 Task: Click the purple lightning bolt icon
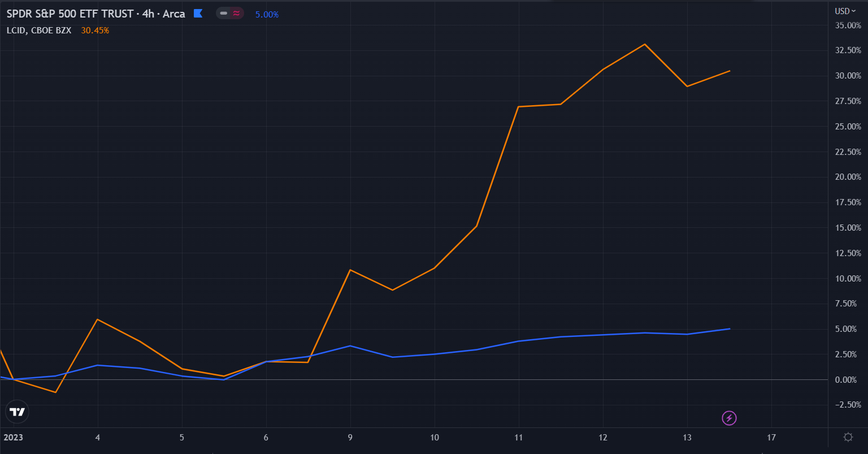pyautogui.click(x=730, y=418)
